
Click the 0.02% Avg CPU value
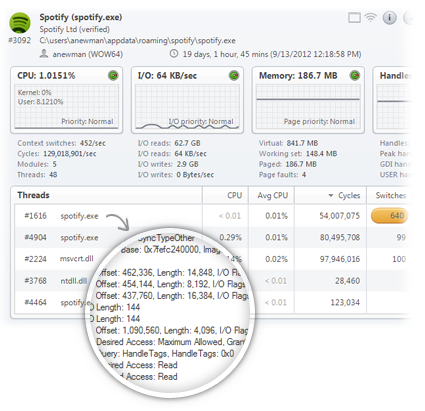[276, 259]
